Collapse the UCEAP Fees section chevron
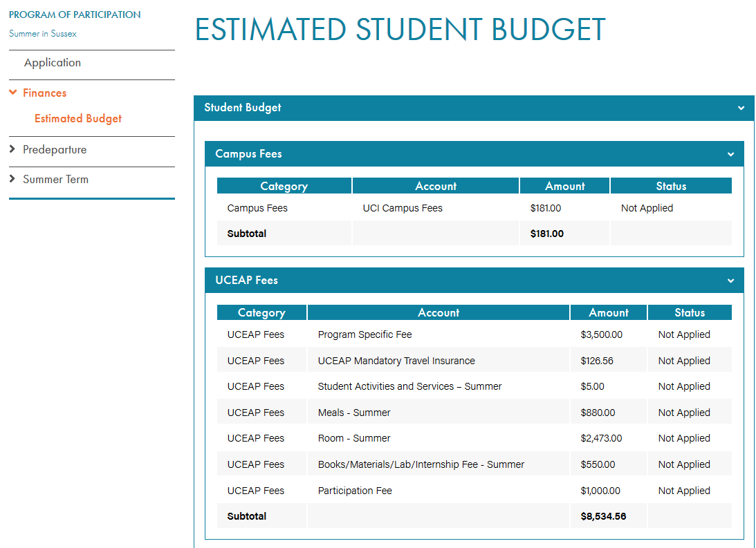756x548 pixels. [730, 281]
